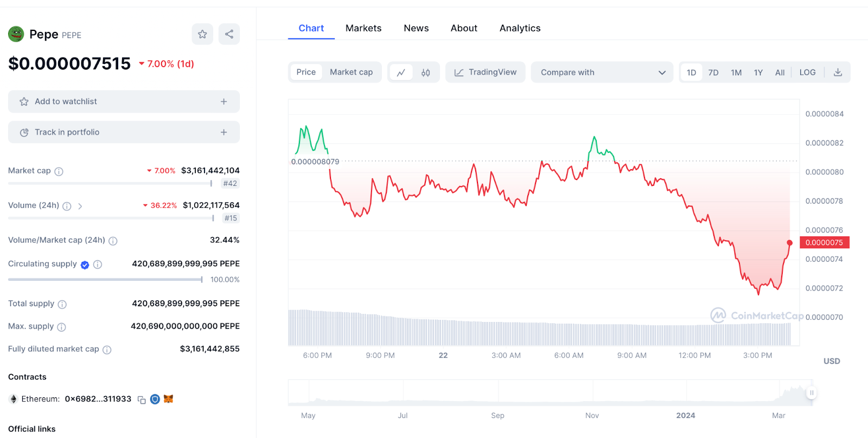Viewport: 868px width, 438px height.
Task: Click plus icon on Add to watchlist
Action: [224, 101]
